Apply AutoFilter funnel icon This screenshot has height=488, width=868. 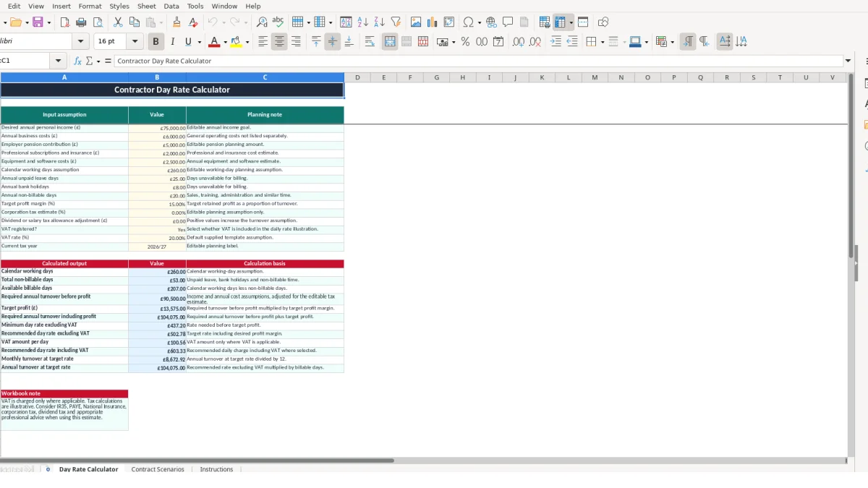click(x=396, y=22)
